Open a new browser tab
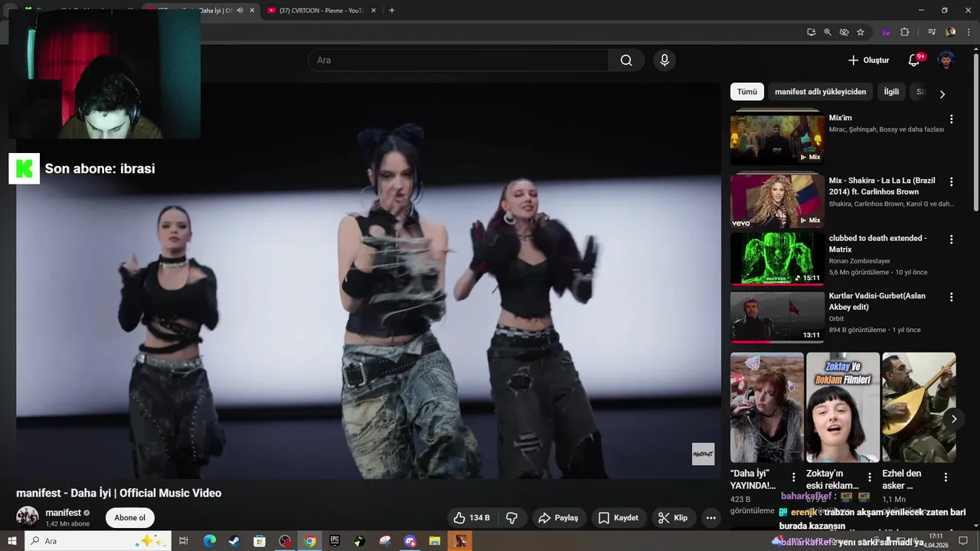The width and height of the screenshot is (980, 551). coord(392,11)
